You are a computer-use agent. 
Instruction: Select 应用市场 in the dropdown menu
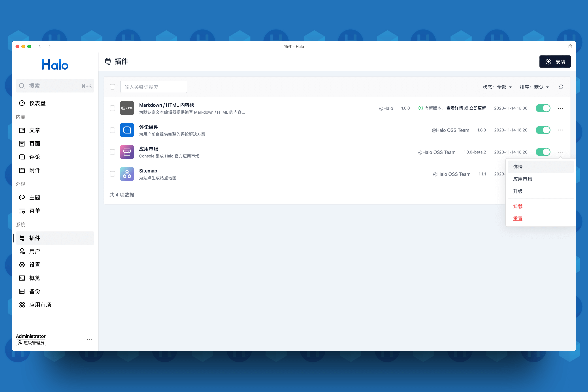click(x=541, y=179)
